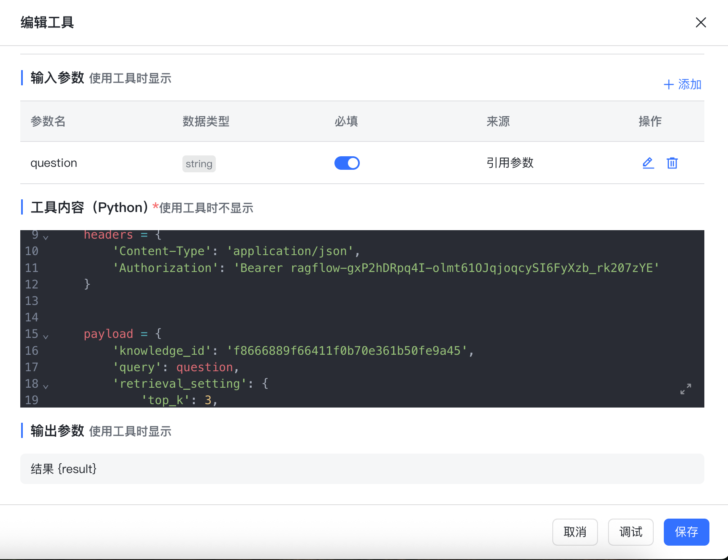Viewport: 728px width, 560px height.
Task: Click the 结果 {result} output field
Action: [x=362, y=469]
